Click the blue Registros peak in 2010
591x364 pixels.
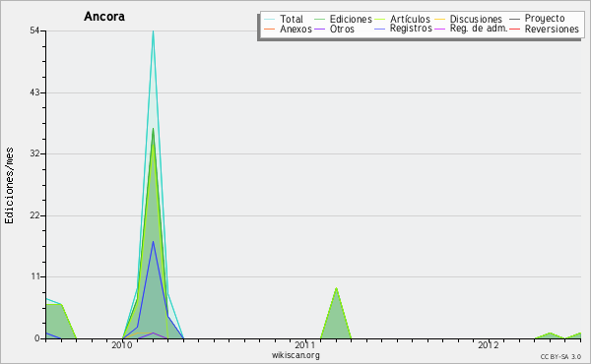click(x=153, y=242)
